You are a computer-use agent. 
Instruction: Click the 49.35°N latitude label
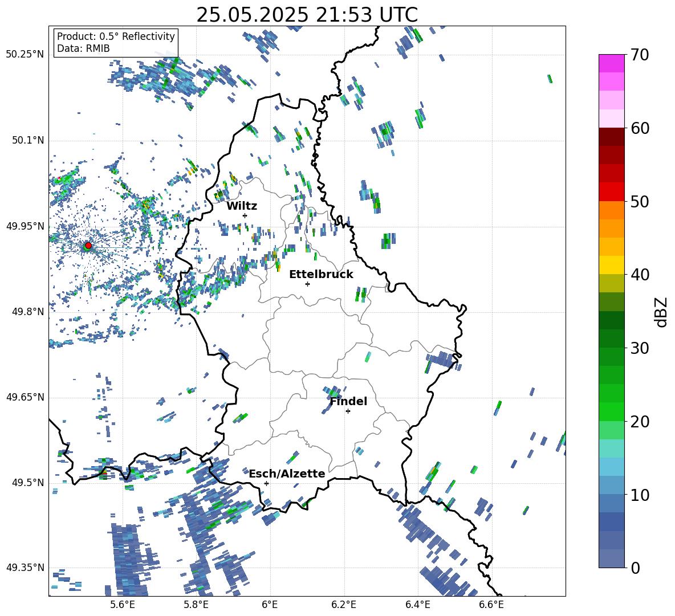(x=25, y=568)
